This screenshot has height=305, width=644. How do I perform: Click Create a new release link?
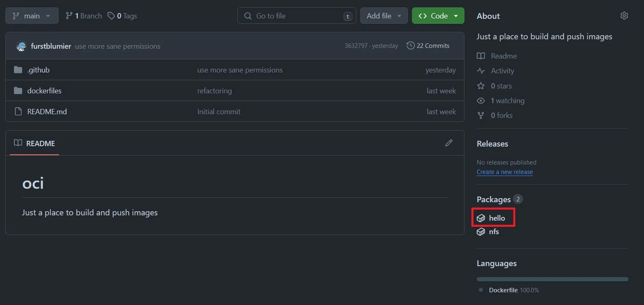(505, 172)
